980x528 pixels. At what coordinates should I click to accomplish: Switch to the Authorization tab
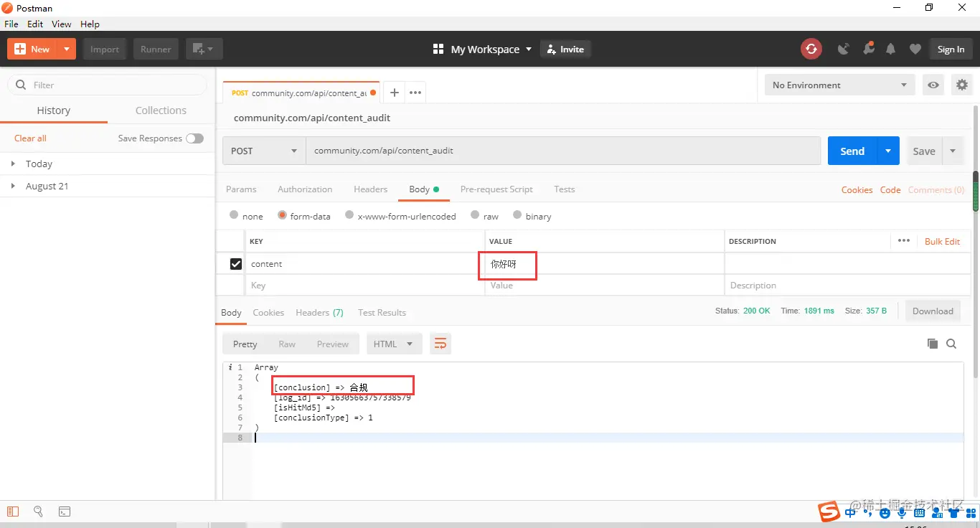305,189
